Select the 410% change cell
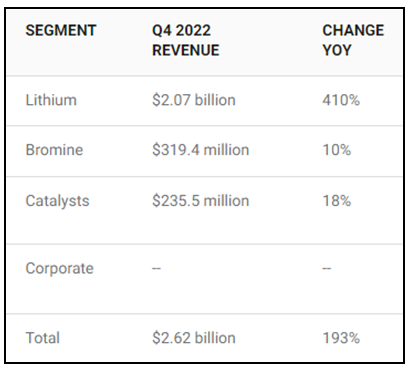Viewport: 410px width, 371px height. (341, 100)
